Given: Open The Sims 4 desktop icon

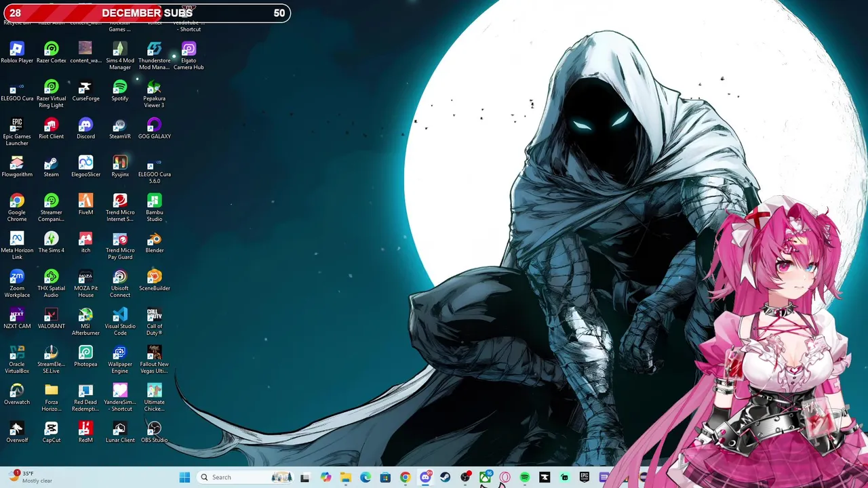Looking at the screenshot, I should [x=52, y=243].
